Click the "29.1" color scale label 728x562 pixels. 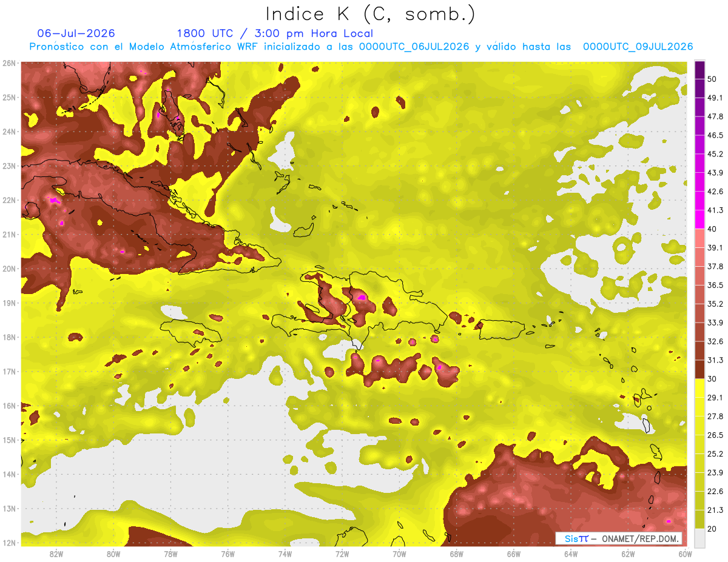(715, 397)
